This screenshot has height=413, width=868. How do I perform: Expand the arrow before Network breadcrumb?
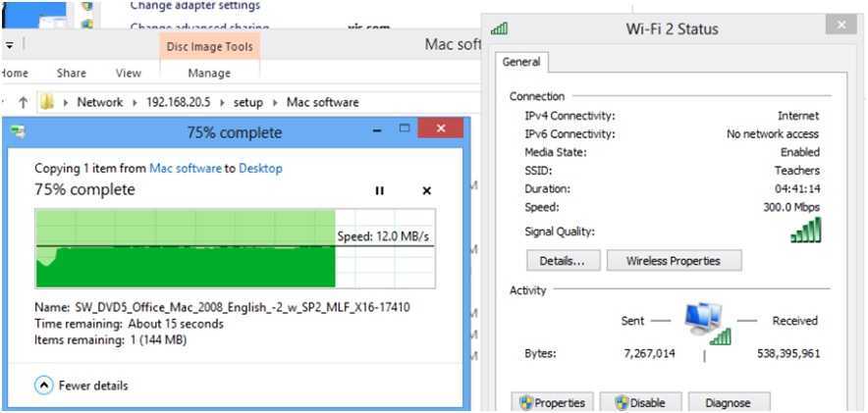pyautogui.click(x=67, y=103)
